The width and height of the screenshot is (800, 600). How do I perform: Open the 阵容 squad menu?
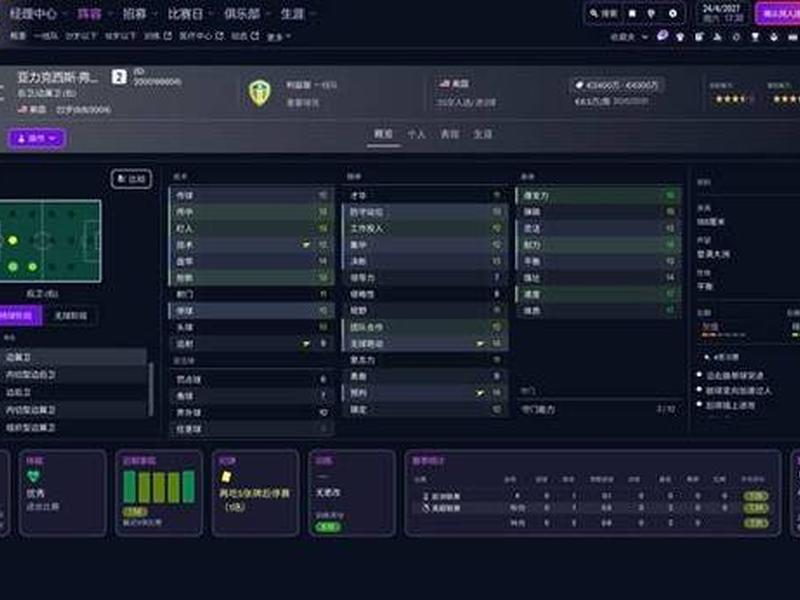pyautogui.click(x=89, y=14)
